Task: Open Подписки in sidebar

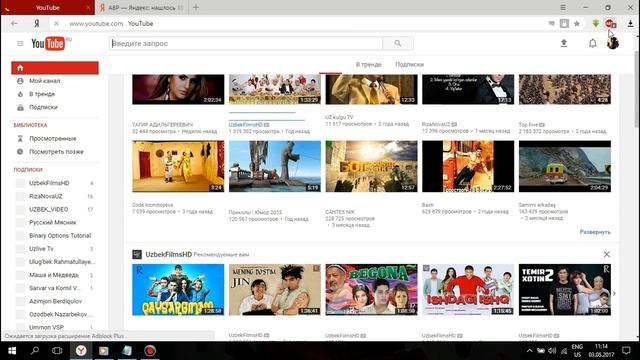Action: click(x=43, y=107)
